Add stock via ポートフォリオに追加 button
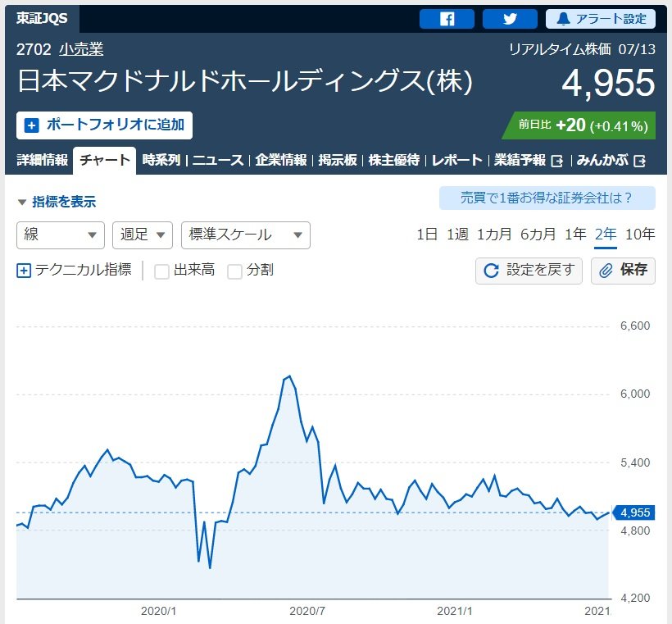Screen dimensions: 672x624 [104, 125]
